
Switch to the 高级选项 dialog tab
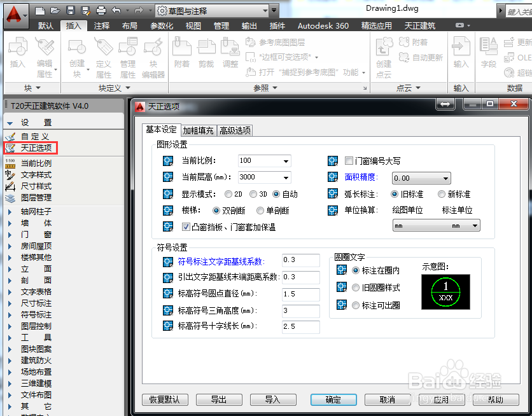coord(235,130)
